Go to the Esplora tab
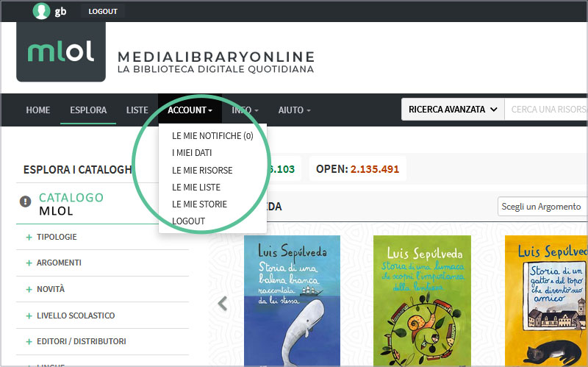 88,110
